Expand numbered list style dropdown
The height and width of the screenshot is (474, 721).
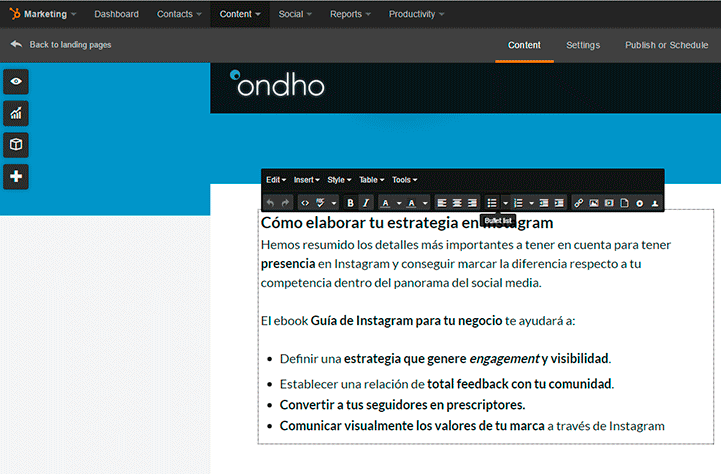click(531, 203)
